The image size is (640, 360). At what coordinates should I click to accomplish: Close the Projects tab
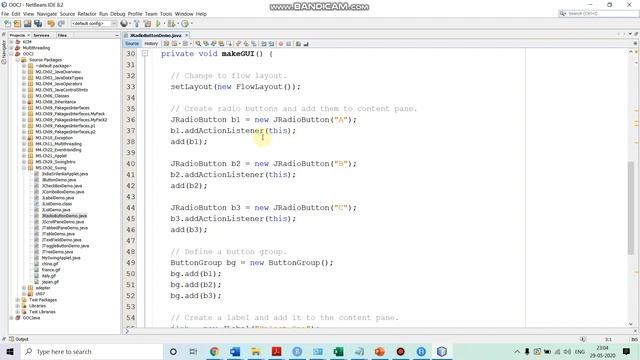coord(29,36)
